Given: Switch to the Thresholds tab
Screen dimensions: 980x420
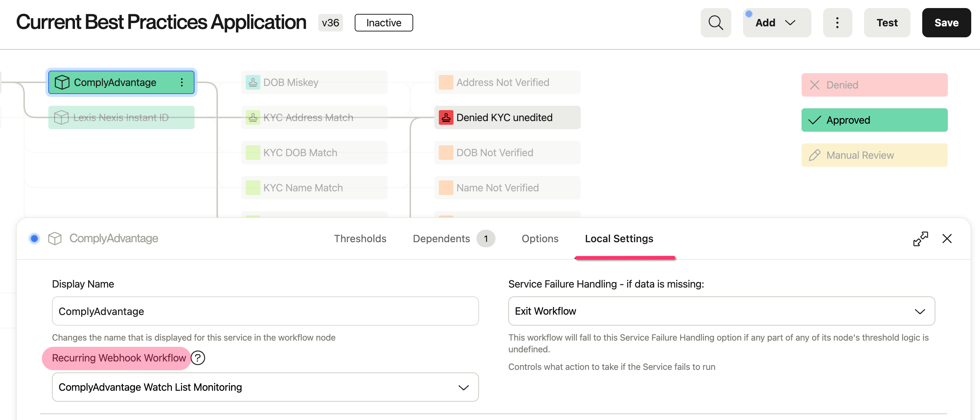Looking at the screenshot, I should (x=360, y=239).
